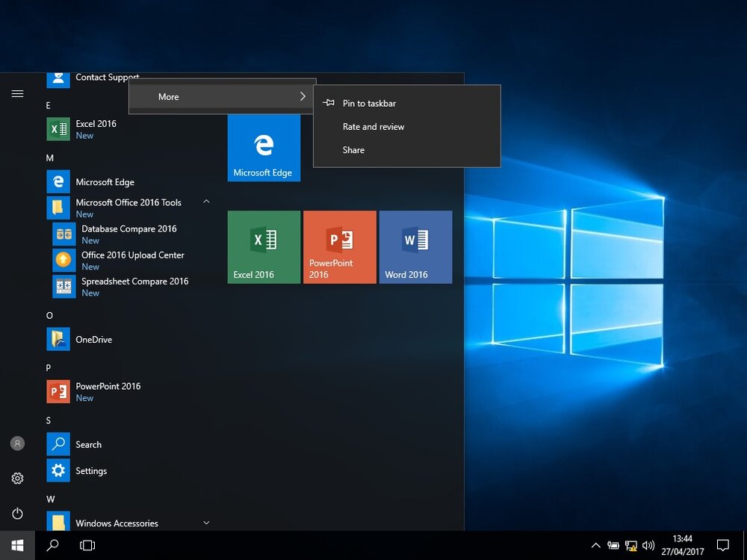Click the PowerPoint 2016 label in app list

(x=108, y=386)
